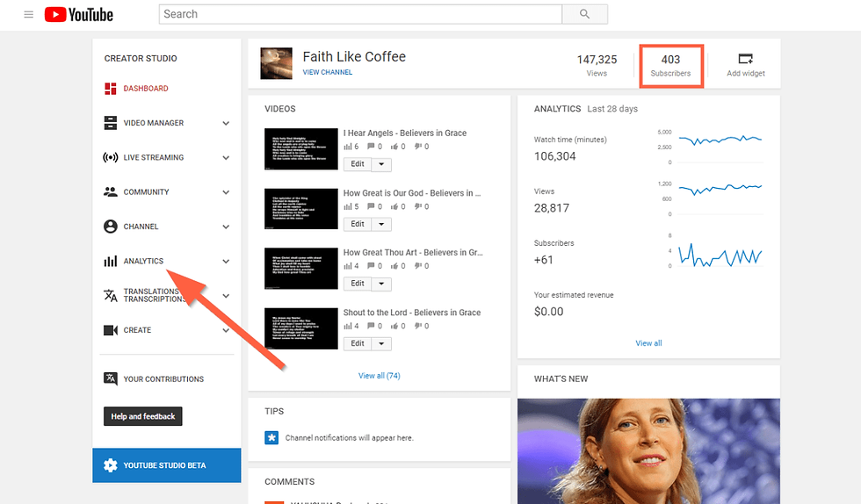Select Video Manager menu item

tap(153, 123)
